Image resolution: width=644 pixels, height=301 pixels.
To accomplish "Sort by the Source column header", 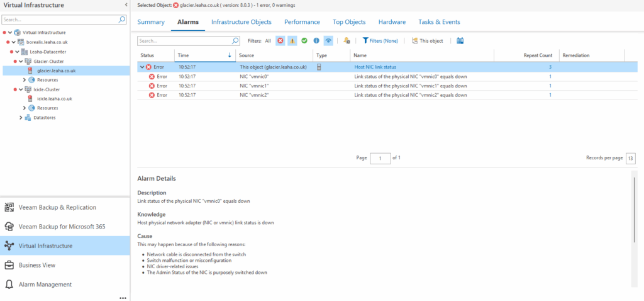I will pos(274,55).
